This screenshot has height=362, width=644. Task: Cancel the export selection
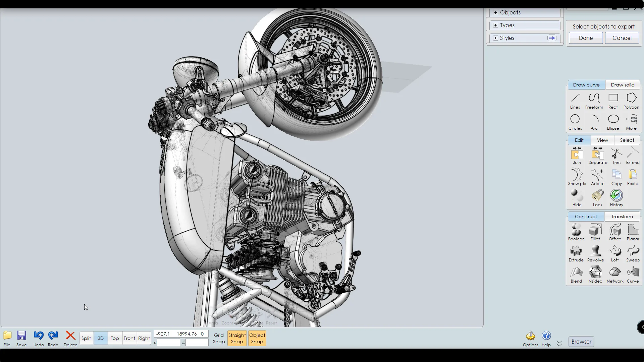pos(622,38)
